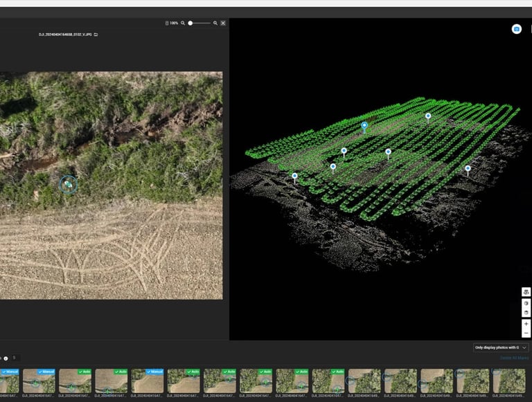Click the 3D view zoom in plus button
532x402 pixels.
526,324
